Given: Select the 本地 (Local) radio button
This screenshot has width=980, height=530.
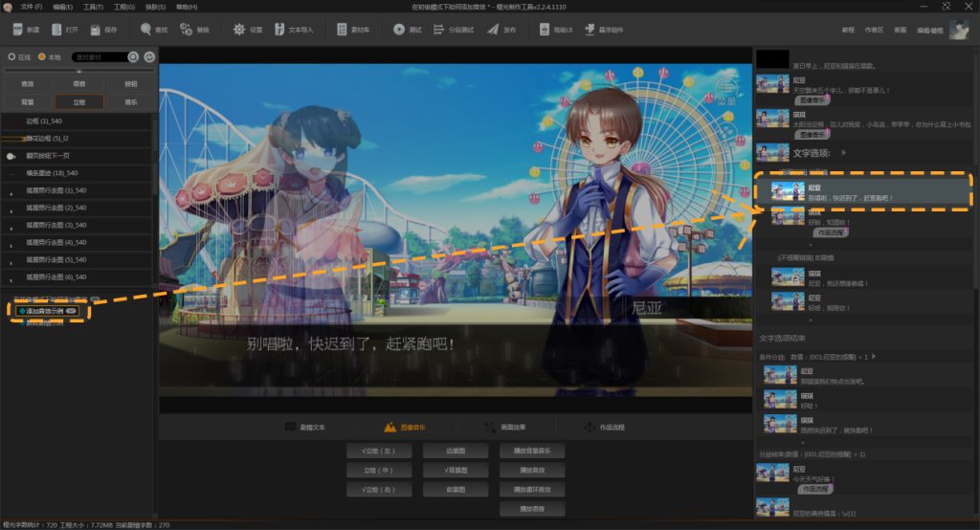Looking at the screenshot, I should click(x=42, y=57).
